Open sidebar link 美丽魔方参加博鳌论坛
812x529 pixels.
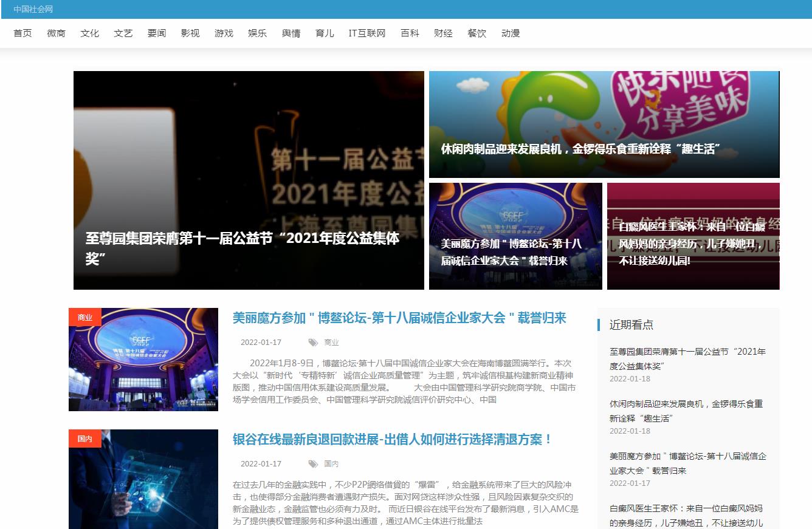(688, 463)
